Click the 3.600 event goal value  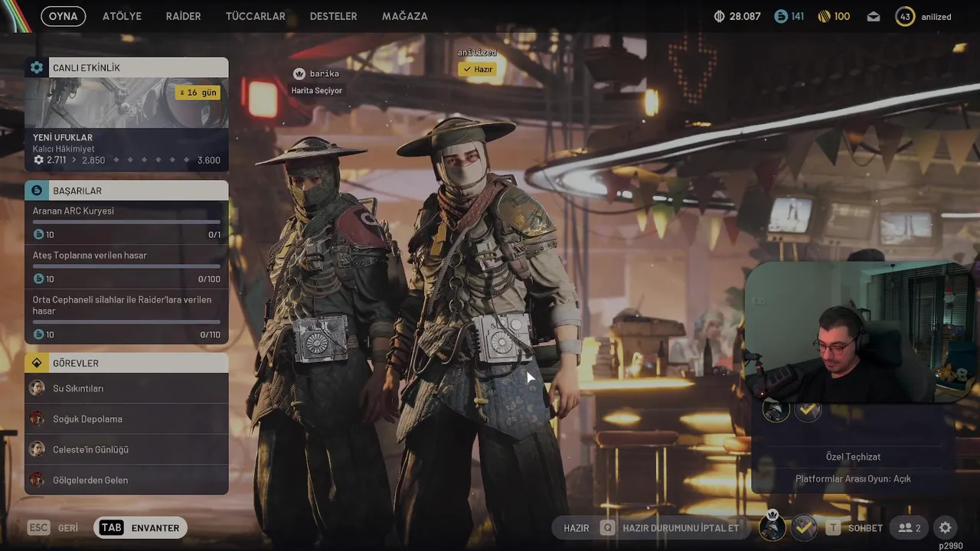[208, 160]
